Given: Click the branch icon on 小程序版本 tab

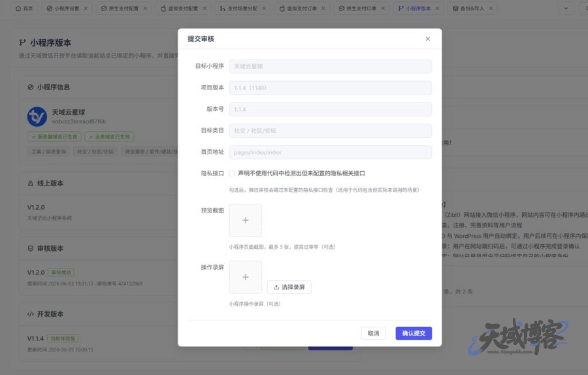Looking at the screenshot, I should (x=401, y=8).
